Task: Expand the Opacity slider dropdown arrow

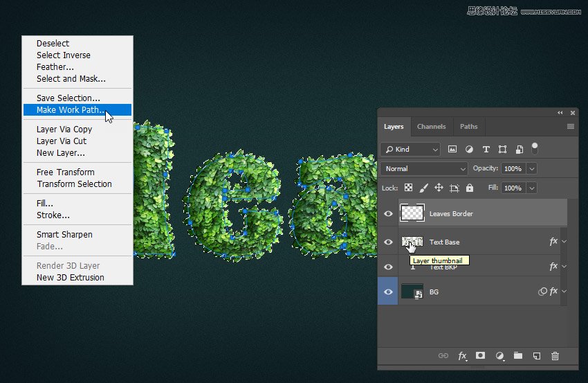Action: point(531,168)
